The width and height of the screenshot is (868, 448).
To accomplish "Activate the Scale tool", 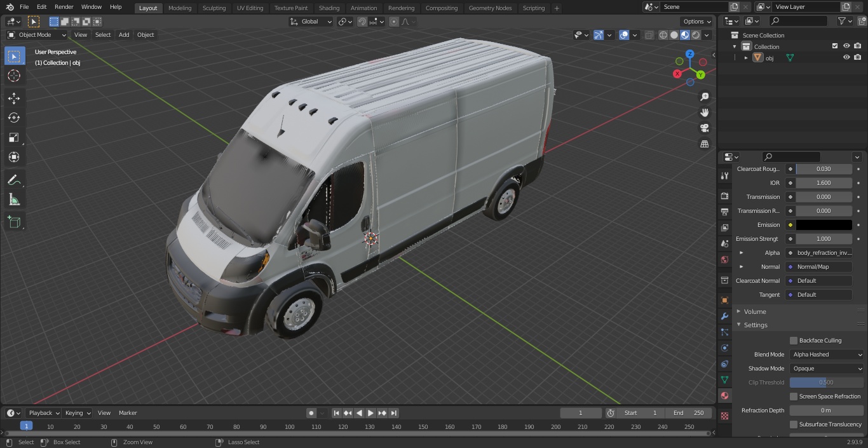I will point(14,137).
